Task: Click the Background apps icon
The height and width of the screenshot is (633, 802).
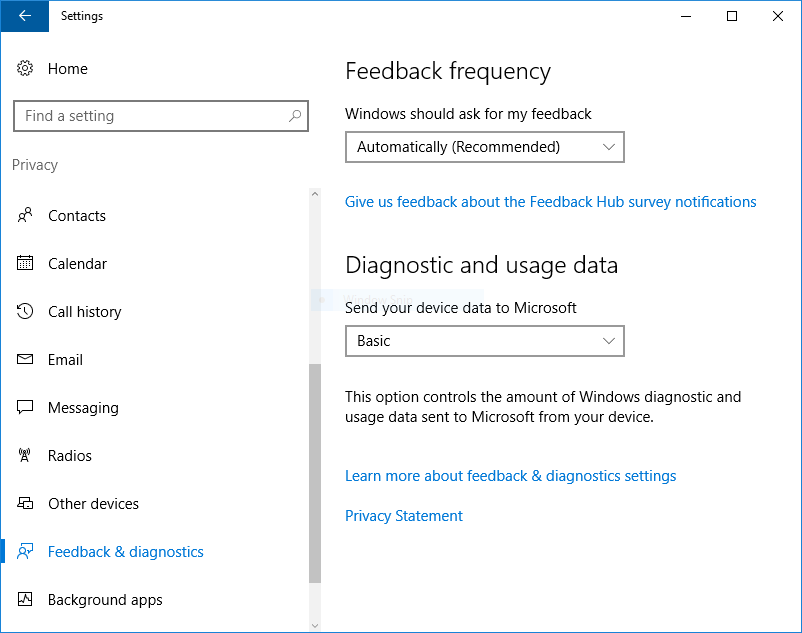Action: [25, 600]
